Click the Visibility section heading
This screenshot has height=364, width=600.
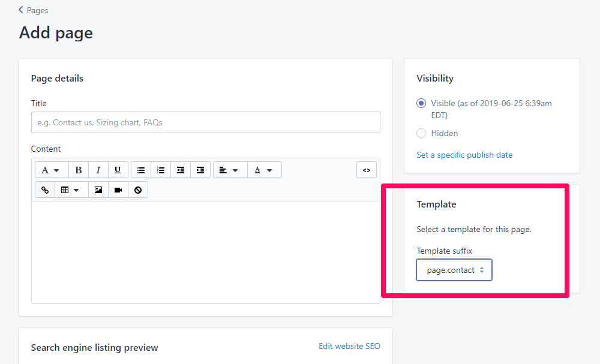tap(435, 79)
